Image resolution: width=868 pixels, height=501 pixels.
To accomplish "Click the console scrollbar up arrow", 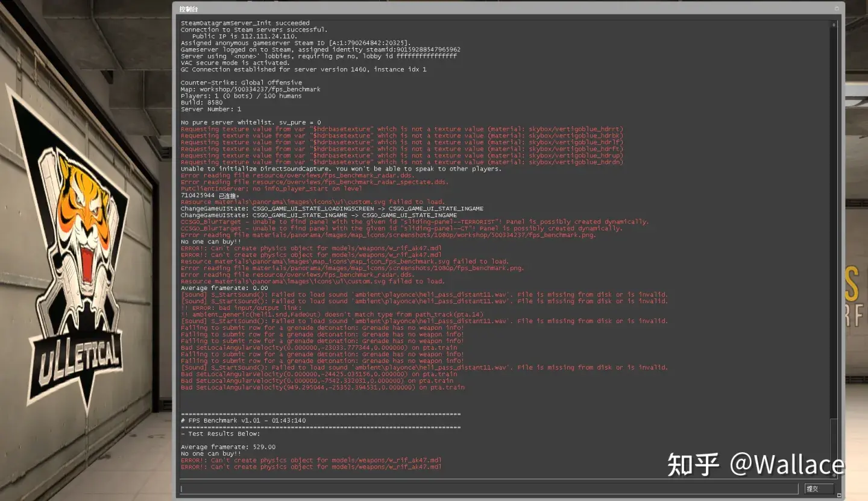I will tap(834, 24).
